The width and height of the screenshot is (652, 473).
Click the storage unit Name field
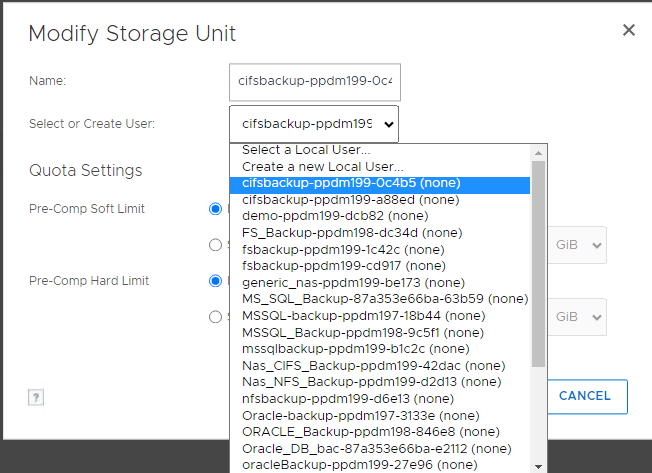[314, 80]
